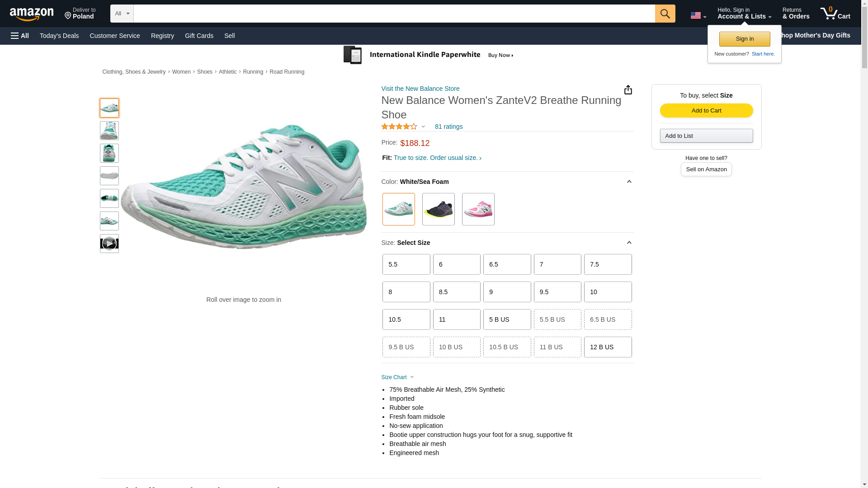The width and height of the screenshot is (868, 488).
Task: Open Today's Deals nav item
Action: [x=59, y=36]
